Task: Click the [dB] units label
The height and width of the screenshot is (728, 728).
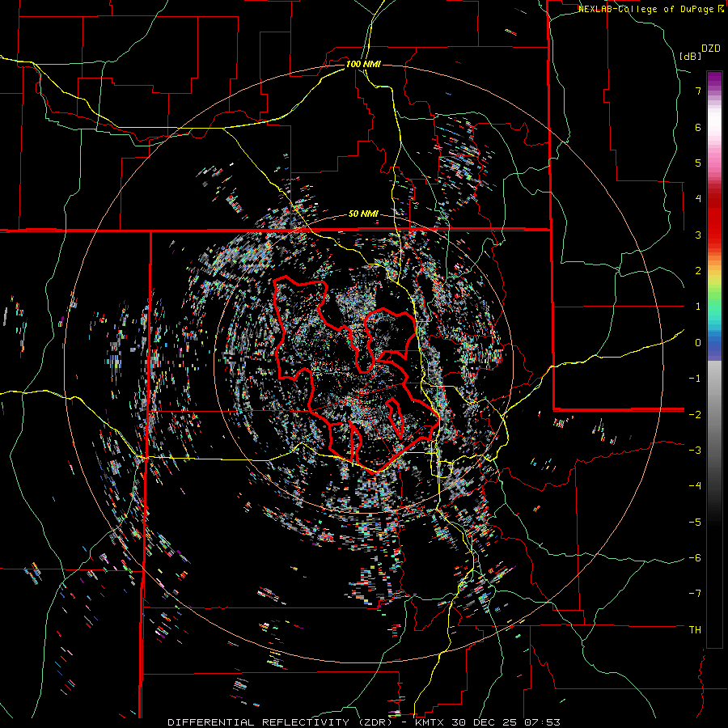Action: pos(690,56)
